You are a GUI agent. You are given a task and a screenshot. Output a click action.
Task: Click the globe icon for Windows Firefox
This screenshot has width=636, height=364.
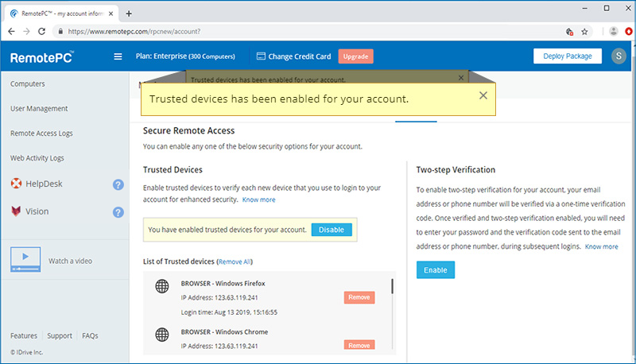[162, 286]
